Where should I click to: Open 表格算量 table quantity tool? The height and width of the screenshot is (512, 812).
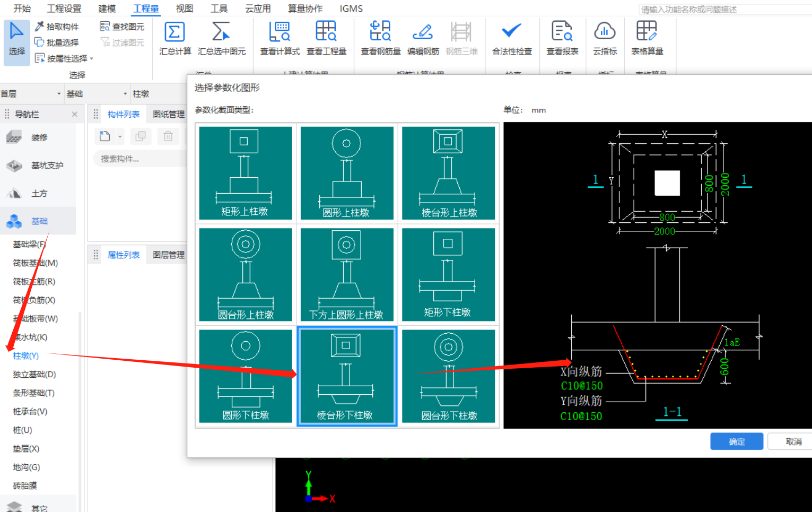(x=647, y=39)
